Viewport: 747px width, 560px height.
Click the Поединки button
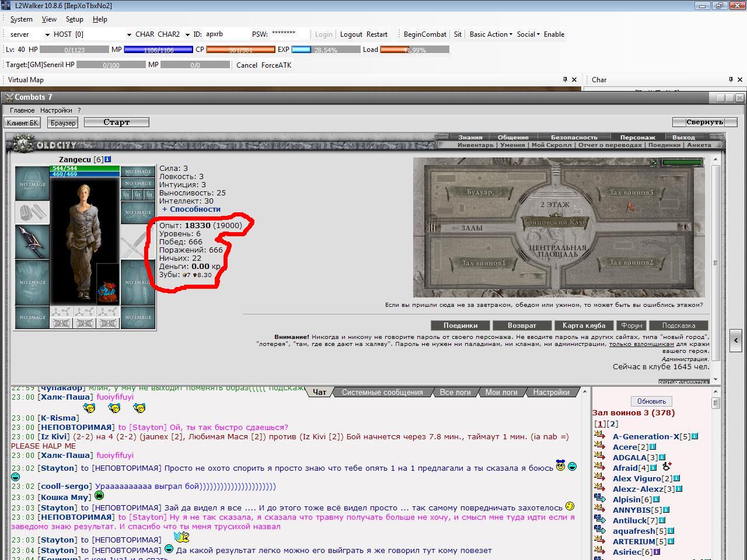(460, 325)
